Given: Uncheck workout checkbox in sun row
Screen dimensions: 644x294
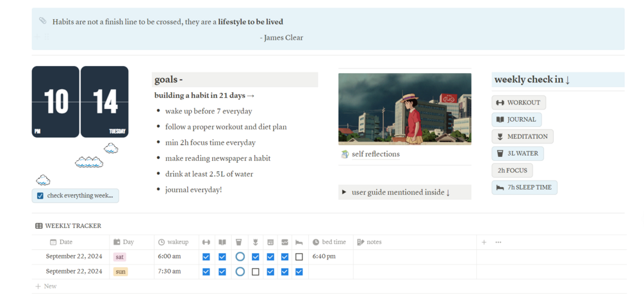Looking at the screenshot, I should pyautogui.click(x=206, y=272).
